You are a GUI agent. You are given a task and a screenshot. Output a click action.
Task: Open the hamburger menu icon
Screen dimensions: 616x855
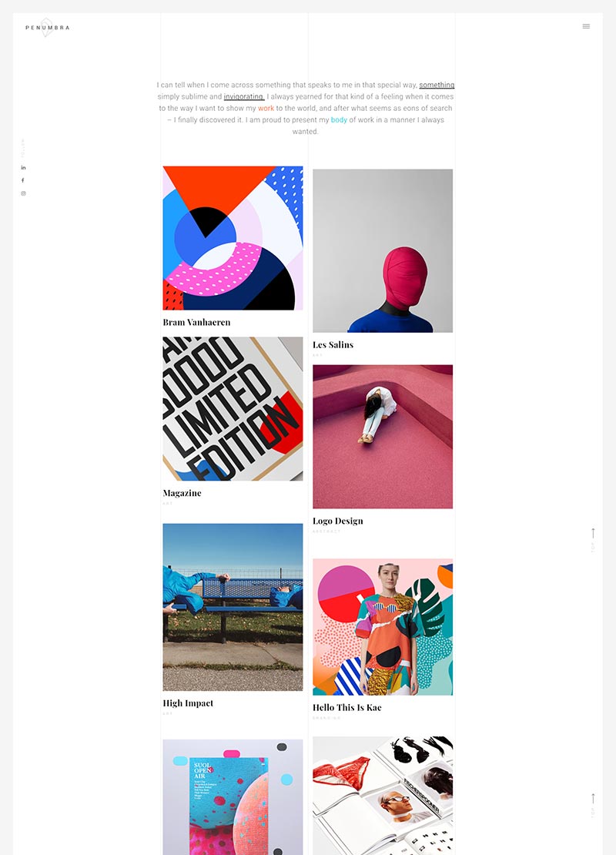point(586,26)
